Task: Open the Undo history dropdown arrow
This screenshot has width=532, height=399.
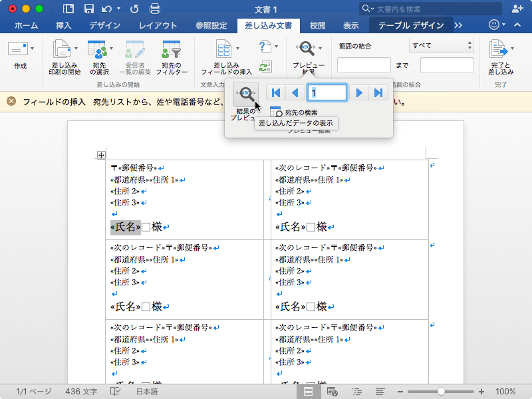Action: point(118,9)
